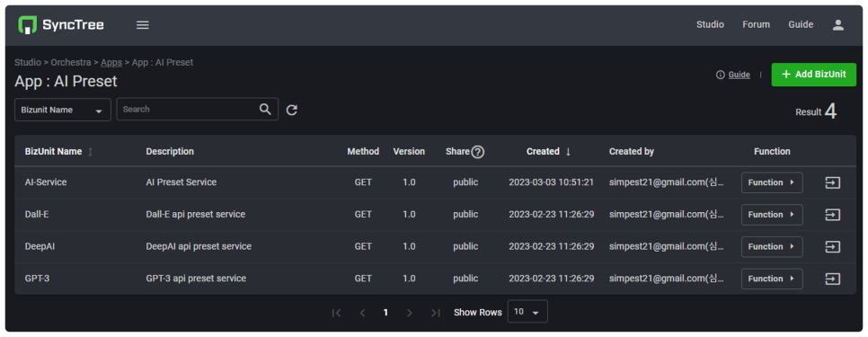868x337 pixels.
Task: Click the Add BizUnit button
Action: [814, 75]
